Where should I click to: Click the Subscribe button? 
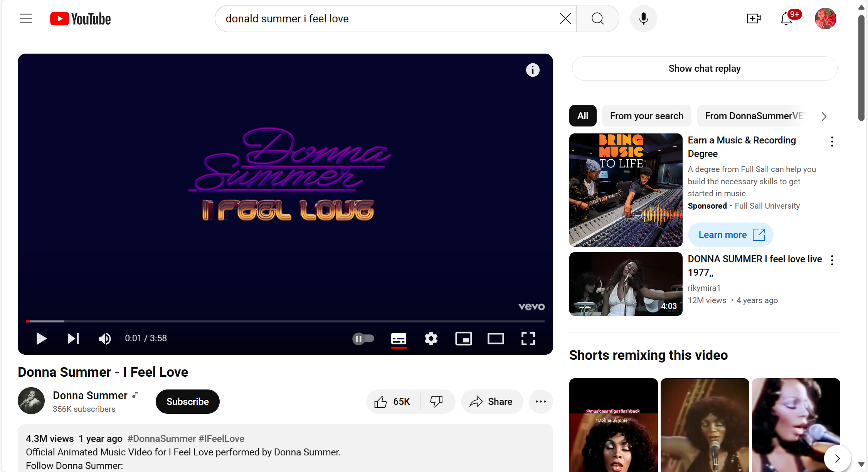click(187, 401)
